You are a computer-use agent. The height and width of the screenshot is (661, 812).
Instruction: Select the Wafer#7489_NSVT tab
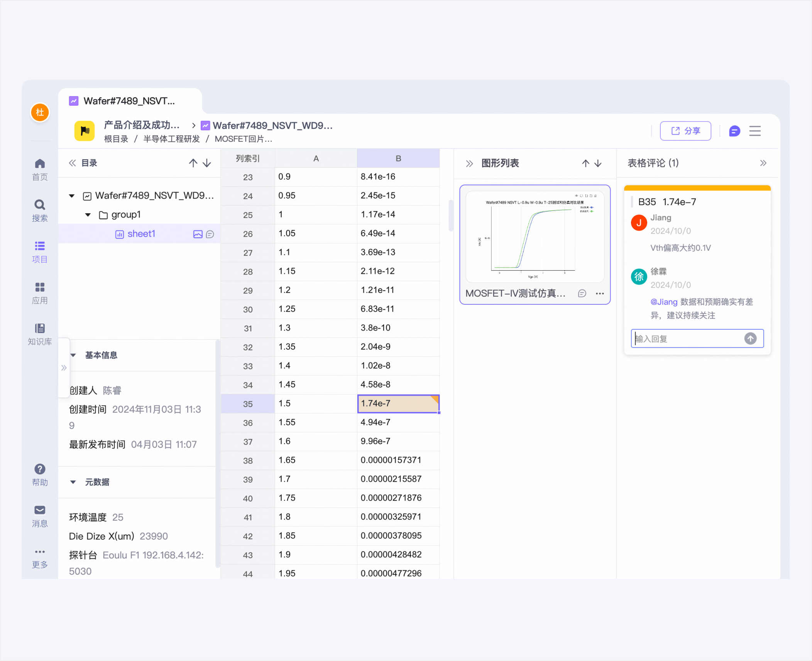click(129, 101)
